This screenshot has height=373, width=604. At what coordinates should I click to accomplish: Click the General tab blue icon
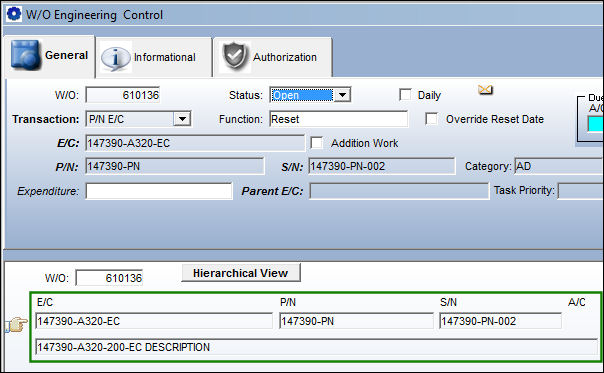(25, 55)
